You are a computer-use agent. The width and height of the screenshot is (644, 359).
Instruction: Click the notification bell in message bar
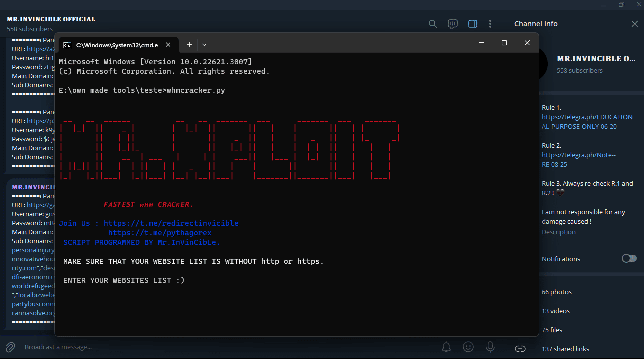coord(446,347)
